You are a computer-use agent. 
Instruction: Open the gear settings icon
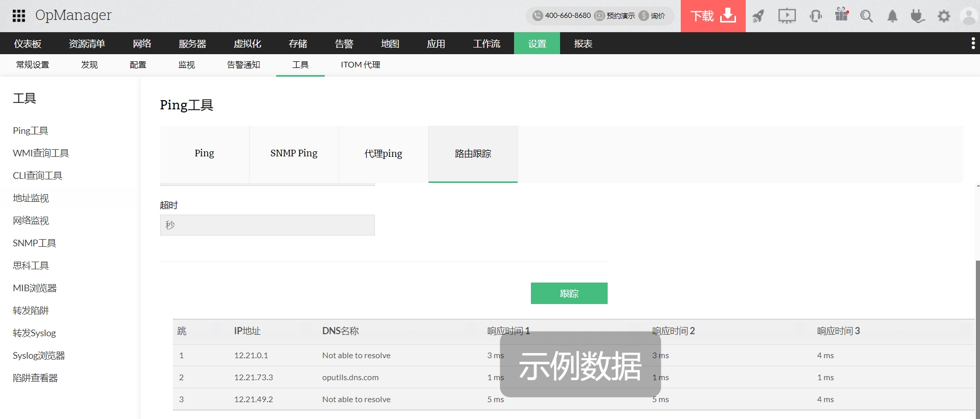944,16
